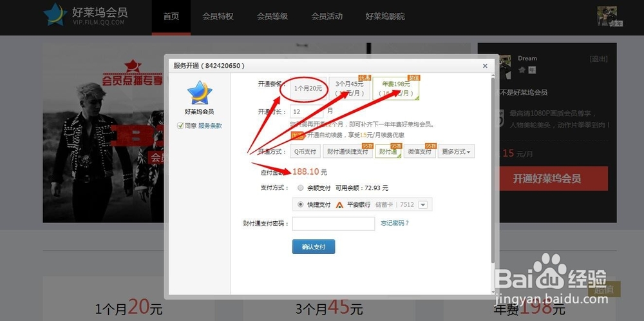The height and width of the screenshot is (321, 644).
Task: Select 财付通快捷支付 payment method
Action: [348, 151]
